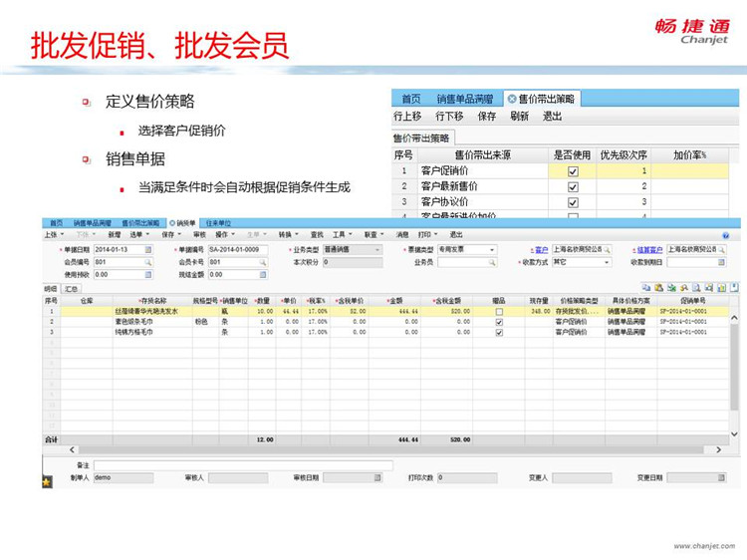Click fifth grid toolbar document-search icon
Viewport: 747px width, 560px height.
[x=696, y=287]
